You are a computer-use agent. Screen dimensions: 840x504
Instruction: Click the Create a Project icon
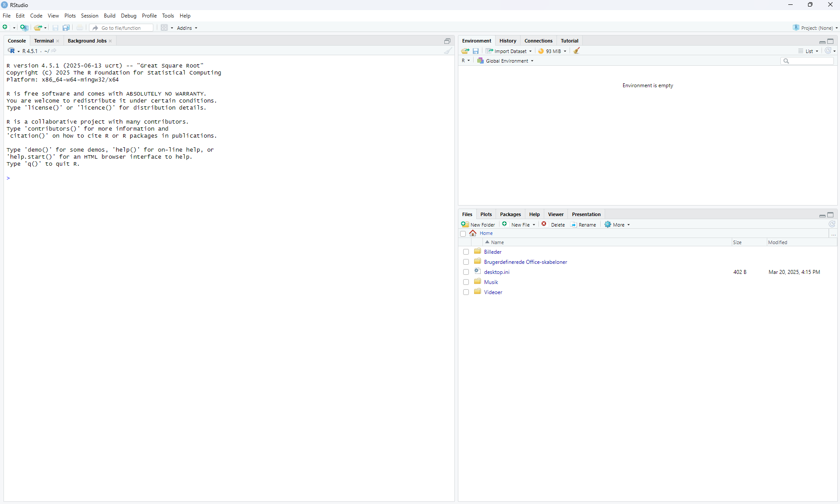click(24, 28)
